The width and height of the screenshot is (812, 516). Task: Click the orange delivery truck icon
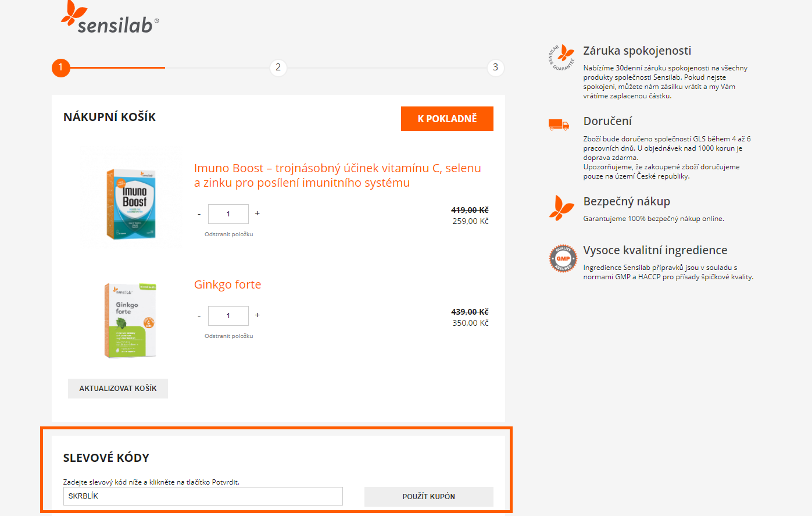click(x=559, y=124)
